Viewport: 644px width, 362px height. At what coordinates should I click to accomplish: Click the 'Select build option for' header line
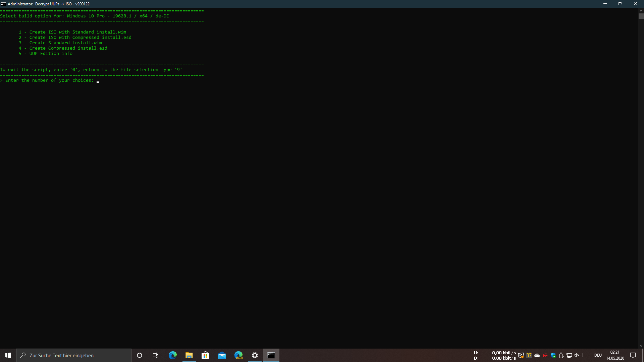tap(85, 16)
